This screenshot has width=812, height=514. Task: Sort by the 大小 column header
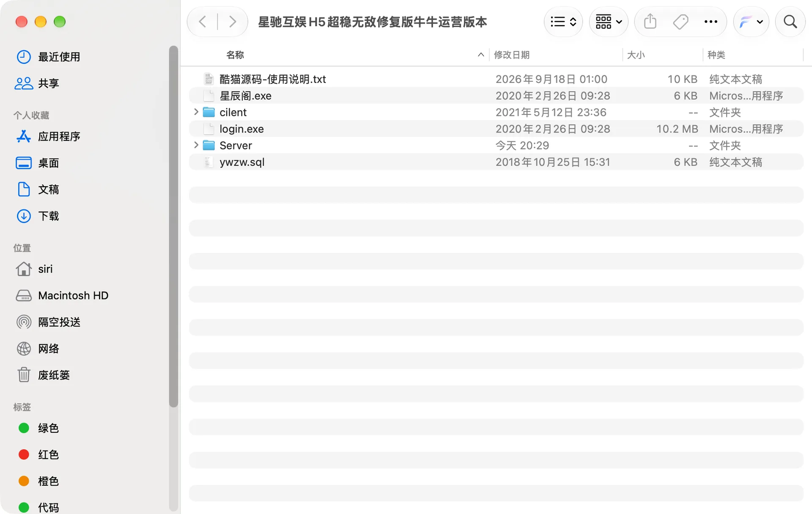[636, 55]
